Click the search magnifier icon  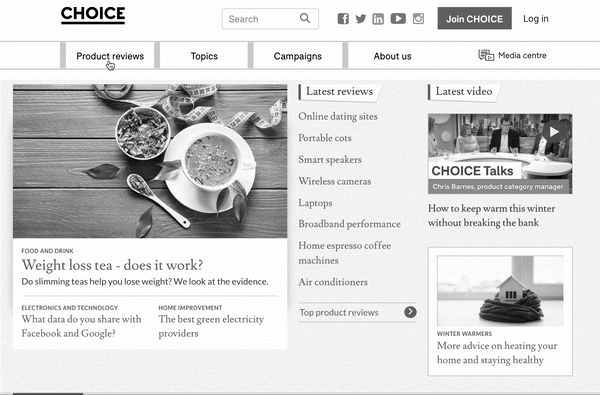point(305,18)
